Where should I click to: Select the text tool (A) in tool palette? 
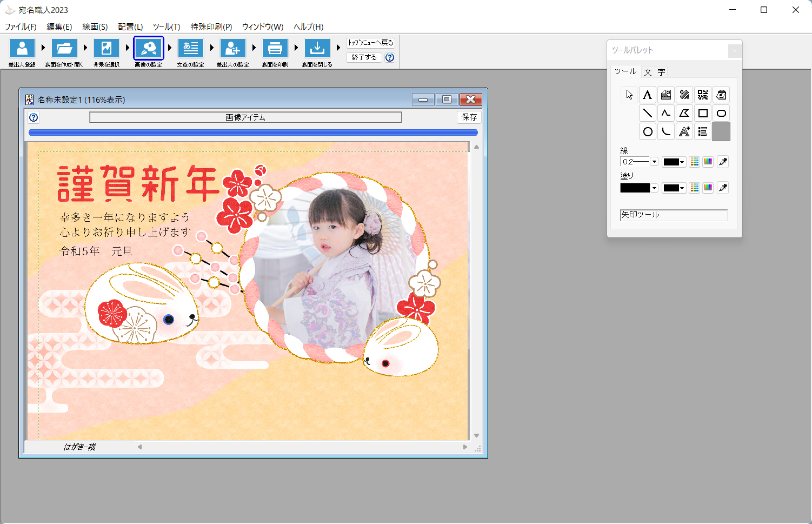[x=647, y=95]
